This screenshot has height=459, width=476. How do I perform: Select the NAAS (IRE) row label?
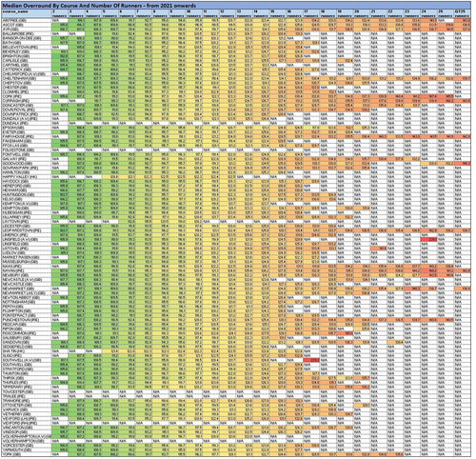(11, 266)
